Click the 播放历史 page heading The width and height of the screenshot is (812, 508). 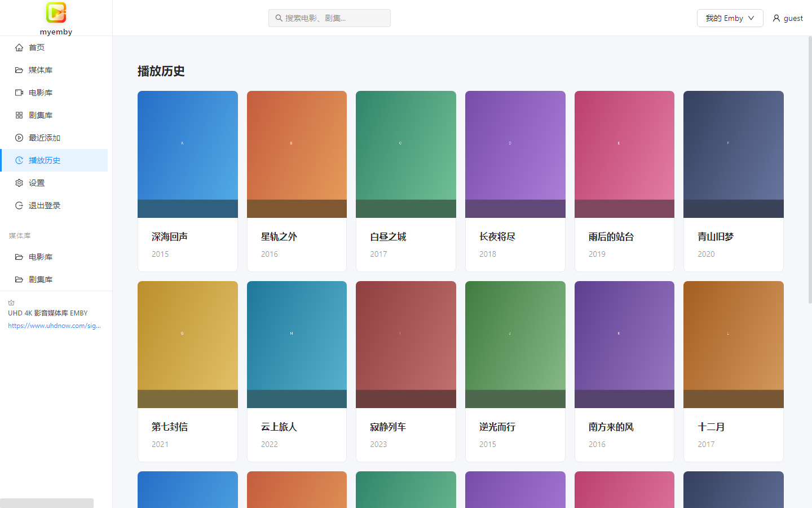(x=161, y=71)
